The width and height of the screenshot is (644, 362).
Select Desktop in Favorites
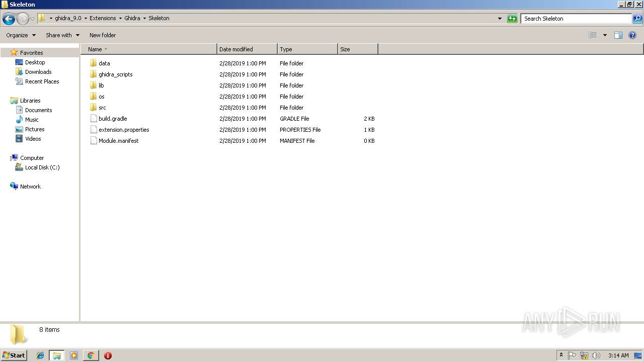coord(35,62)
